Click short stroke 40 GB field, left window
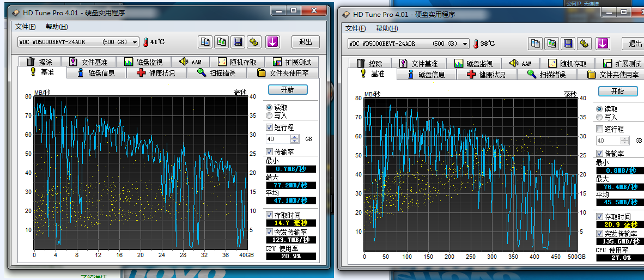Viewport: 644px width, 280px height. click(x=279, y=139)
